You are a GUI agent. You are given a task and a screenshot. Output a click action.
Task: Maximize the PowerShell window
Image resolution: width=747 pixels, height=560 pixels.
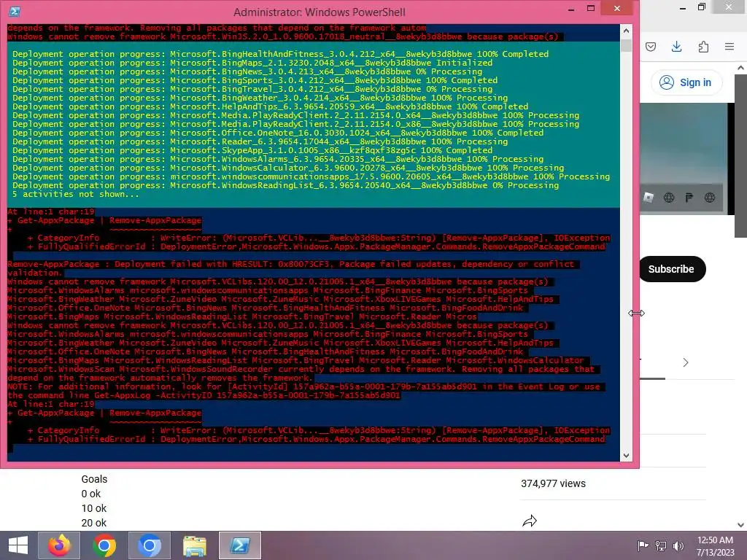coord(591,8)
